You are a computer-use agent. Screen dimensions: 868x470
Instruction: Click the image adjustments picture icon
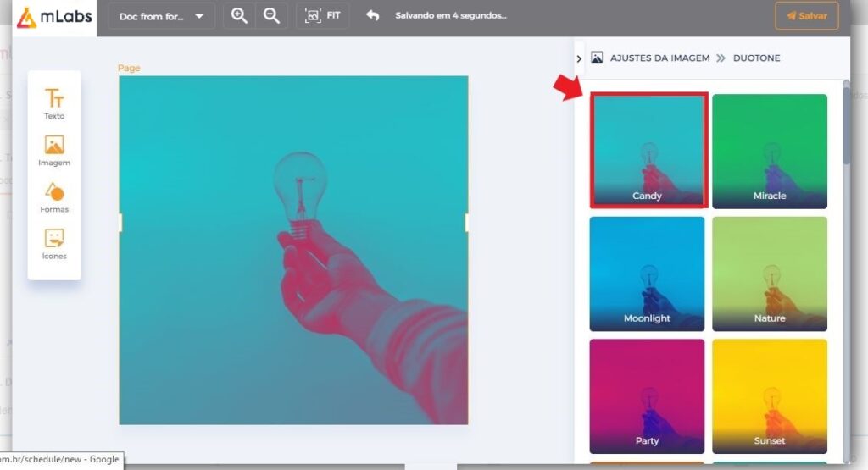click(x=597, y=58)
